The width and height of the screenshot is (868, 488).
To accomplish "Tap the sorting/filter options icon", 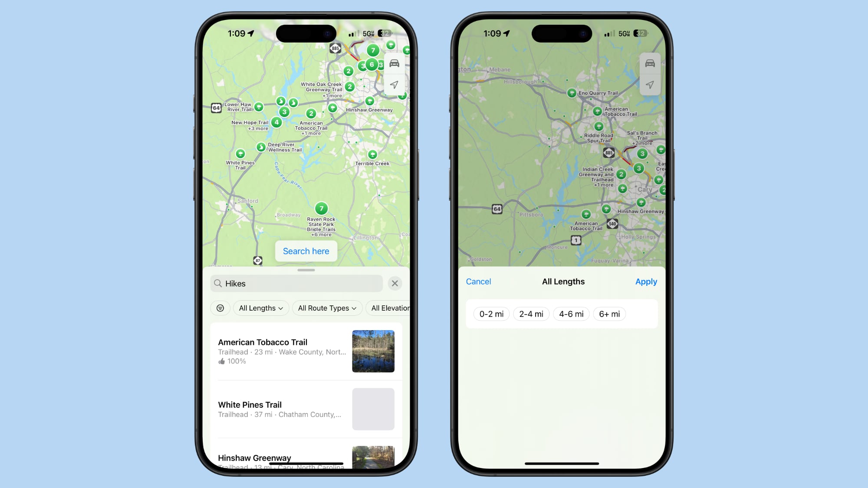I will (x=220, y=308).
